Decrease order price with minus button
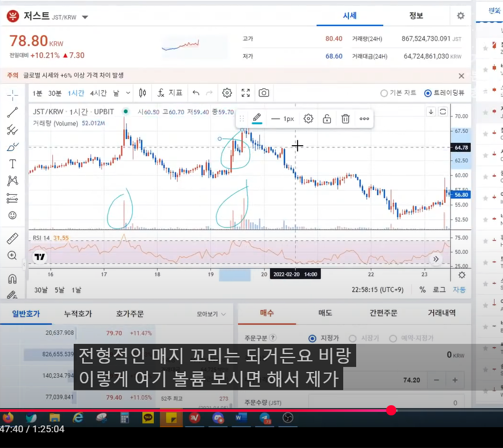The height and width of the screenshot is (448, 503). [x=436, y=380]
